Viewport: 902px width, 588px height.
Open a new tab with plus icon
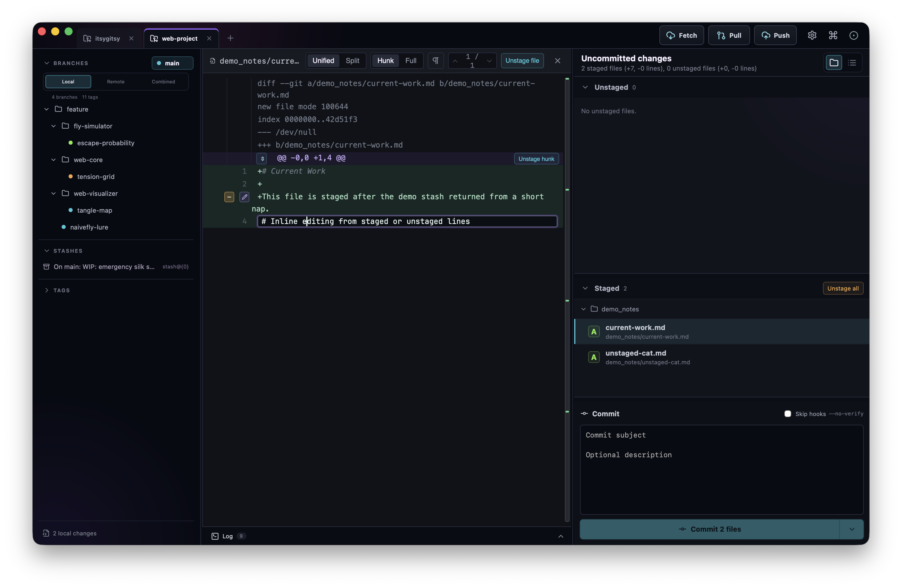pos(230,38)
